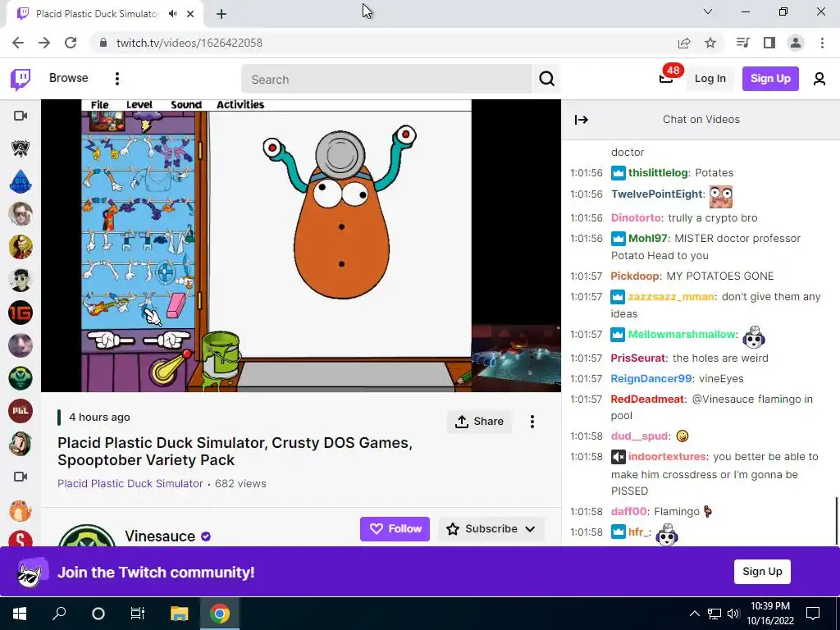
Task: Click the header Sign Up button
Action: 770,79
